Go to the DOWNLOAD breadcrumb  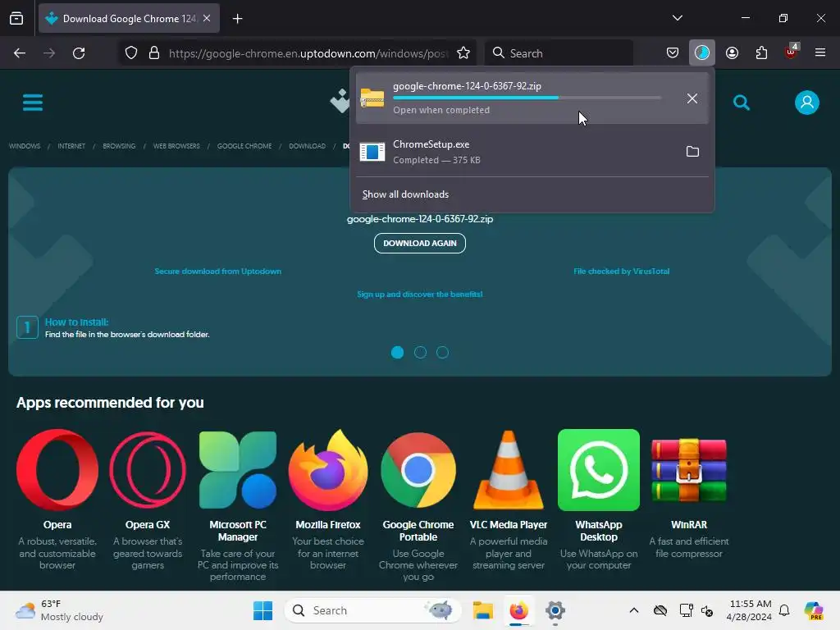click(x=307, y=146)
